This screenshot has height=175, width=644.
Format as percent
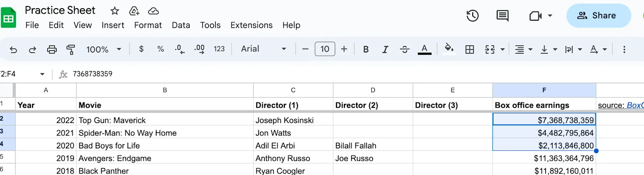(x=161, y=49)
